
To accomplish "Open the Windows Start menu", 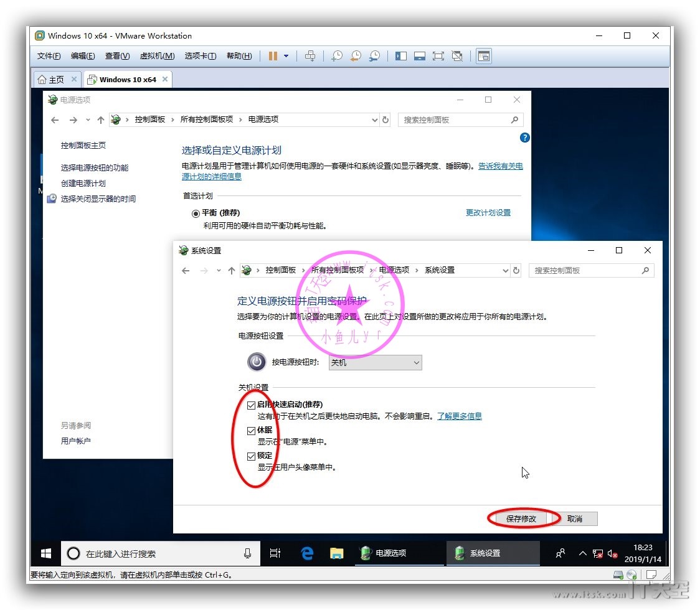I will [x=46, y=553].
